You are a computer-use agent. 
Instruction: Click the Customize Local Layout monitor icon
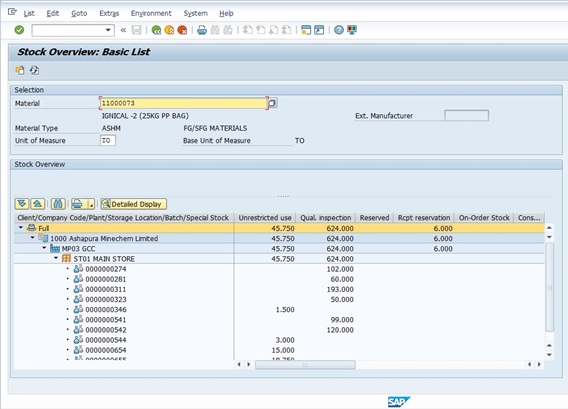[x=352, y=30]
